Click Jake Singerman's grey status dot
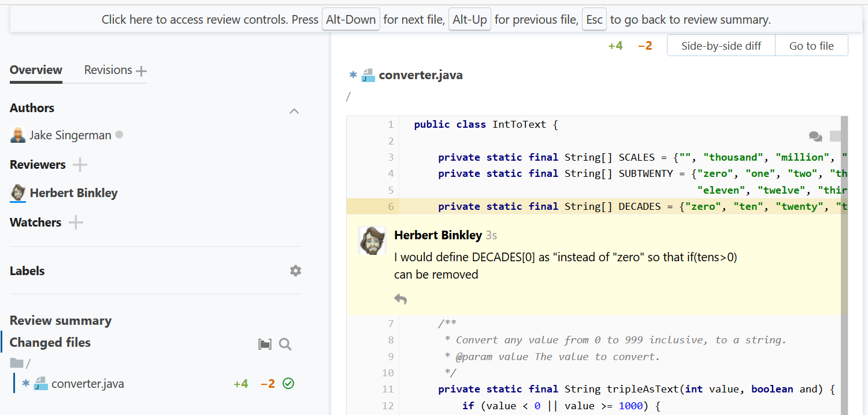Viewport: 868px width, 415px height. 119,135
